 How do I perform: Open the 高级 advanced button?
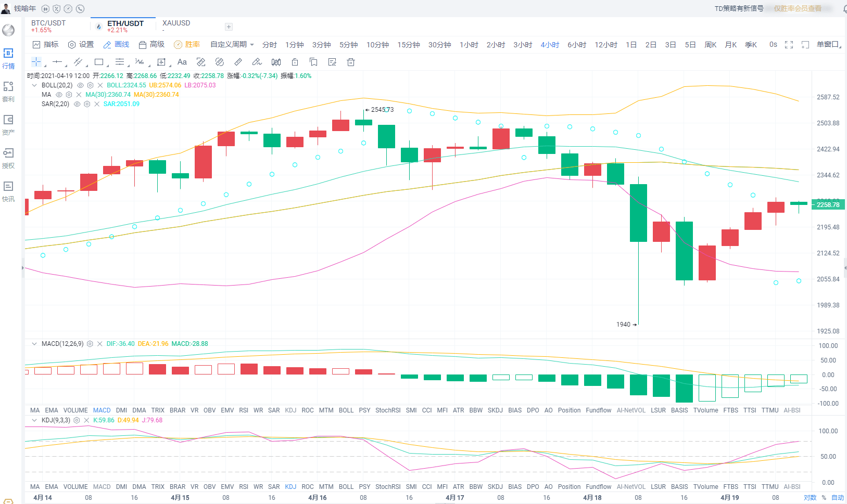pyautogui.click(x=151, y=45)
